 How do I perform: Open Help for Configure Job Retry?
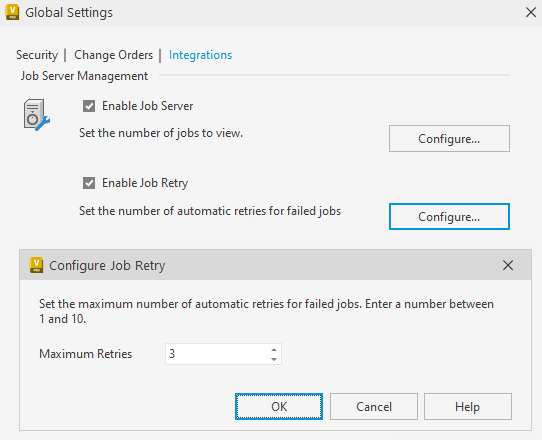coord(468,406)
